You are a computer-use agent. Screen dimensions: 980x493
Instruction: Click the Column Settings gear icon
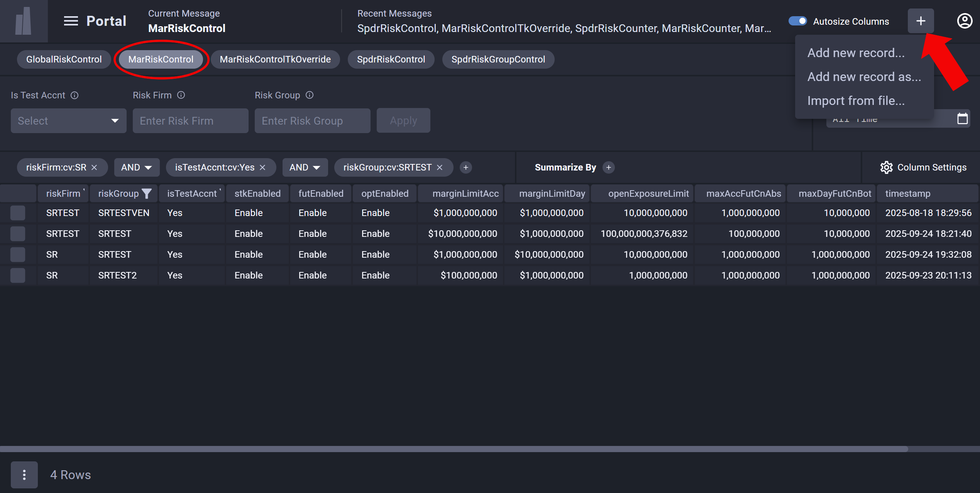tap(886, 167)
